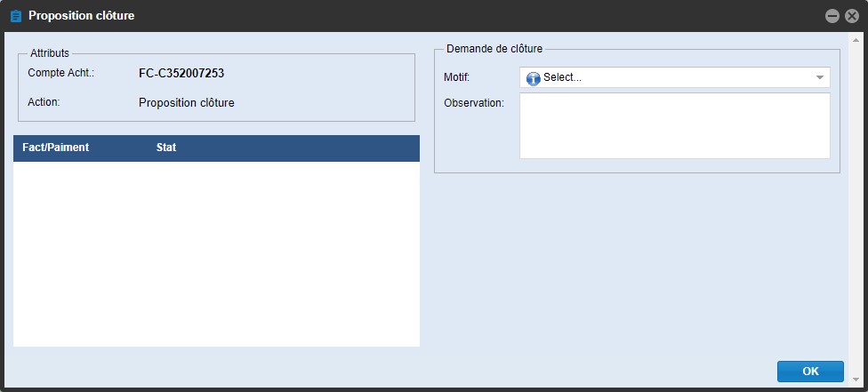Click the Attributs group title
Screen dimensions: 868x392
(50, 53)
